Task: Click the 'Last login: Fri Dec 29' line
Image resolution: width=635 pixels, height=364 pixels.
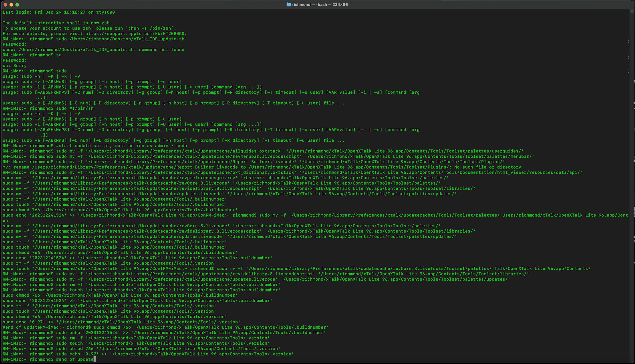Action: [x=59, y=12]
